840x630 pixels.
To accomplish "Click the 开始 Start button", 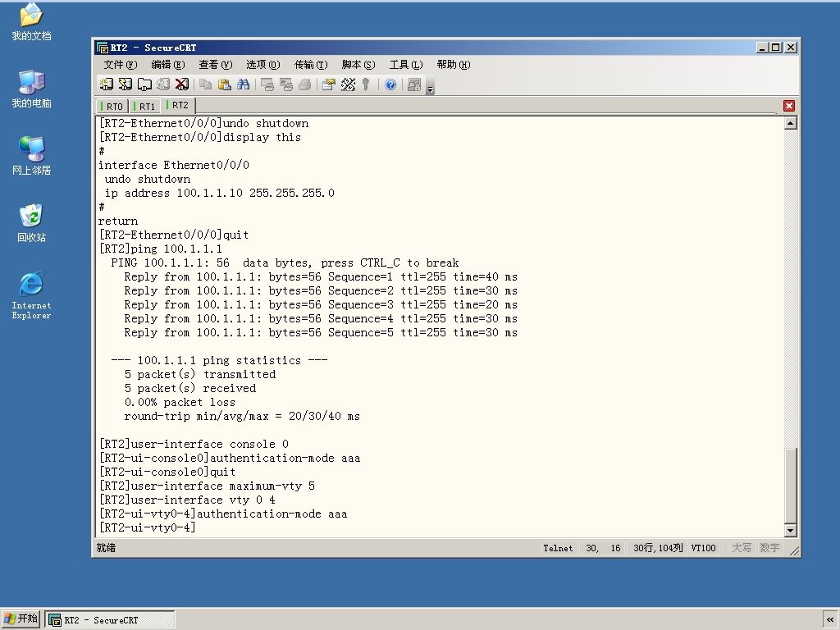I will (x=21, y=619).
